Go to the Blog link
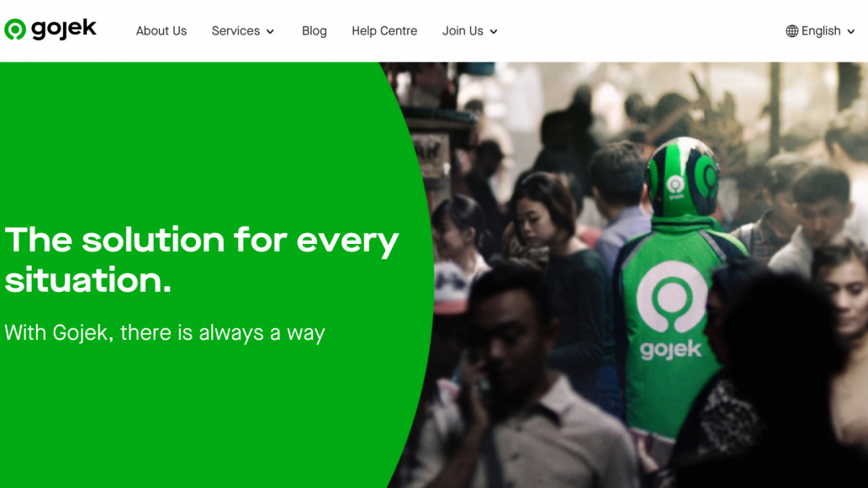868x488 pixels. tap(314, 31)
